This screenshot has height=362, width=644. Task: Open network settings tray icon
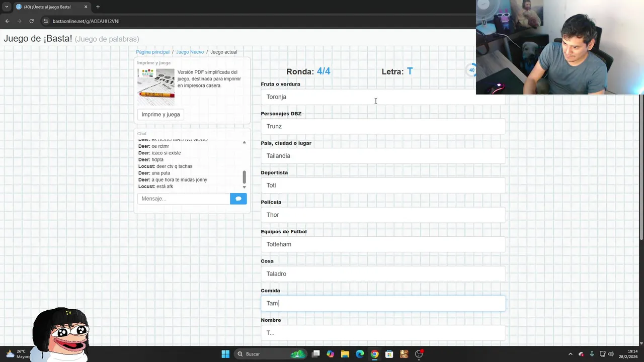(603, 354)
